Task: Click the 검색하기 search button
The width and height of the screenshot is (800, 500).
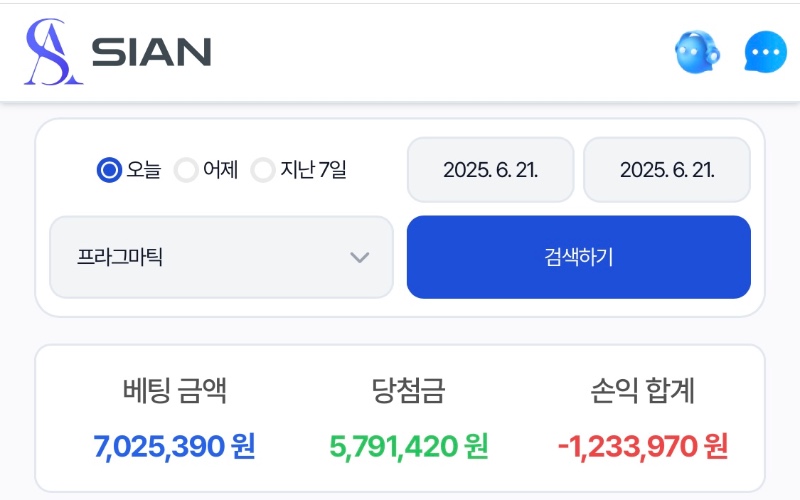Action: click(579, 257)
